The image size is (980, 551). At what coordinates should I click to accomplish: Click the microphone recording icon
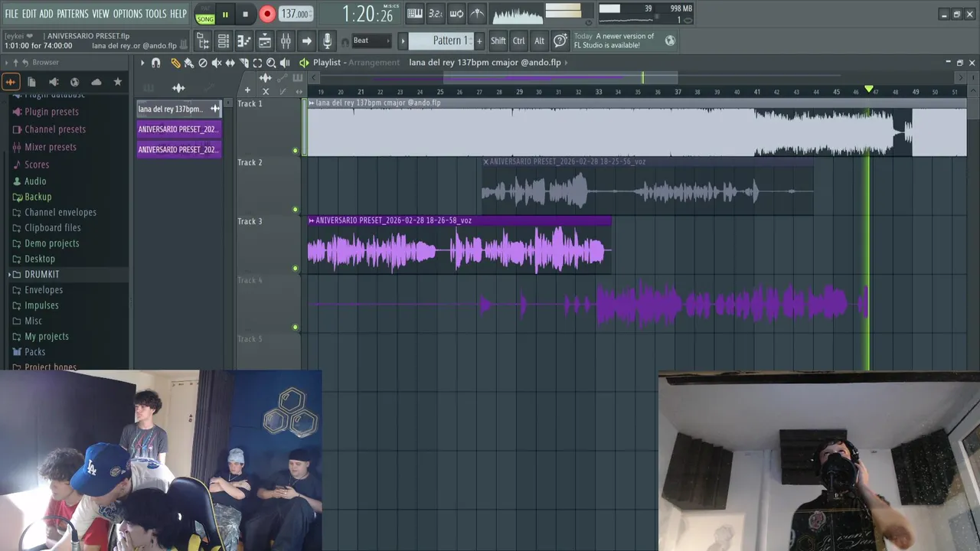(327, 41)
